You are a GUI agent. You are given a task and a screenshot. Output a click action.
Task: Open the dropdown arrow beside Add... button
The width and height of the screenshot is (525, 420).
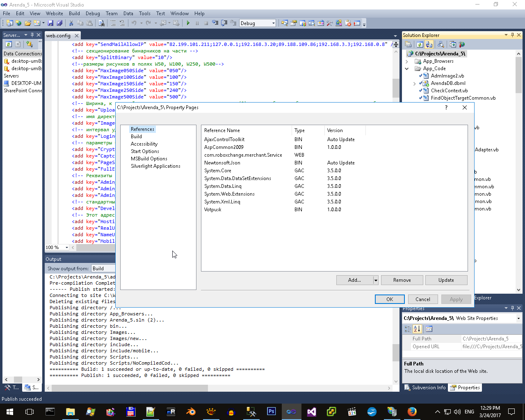[375, 280]
